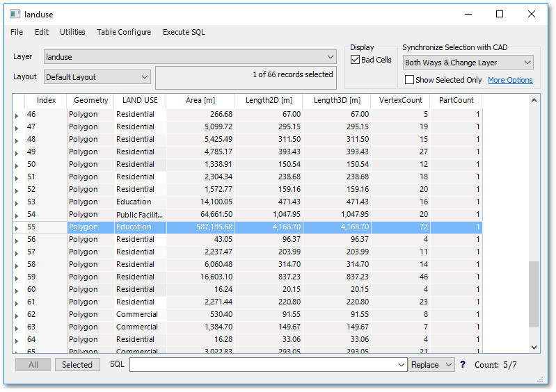
Task: Click the blue question mark help icon
Action: (x=462, y=364)
